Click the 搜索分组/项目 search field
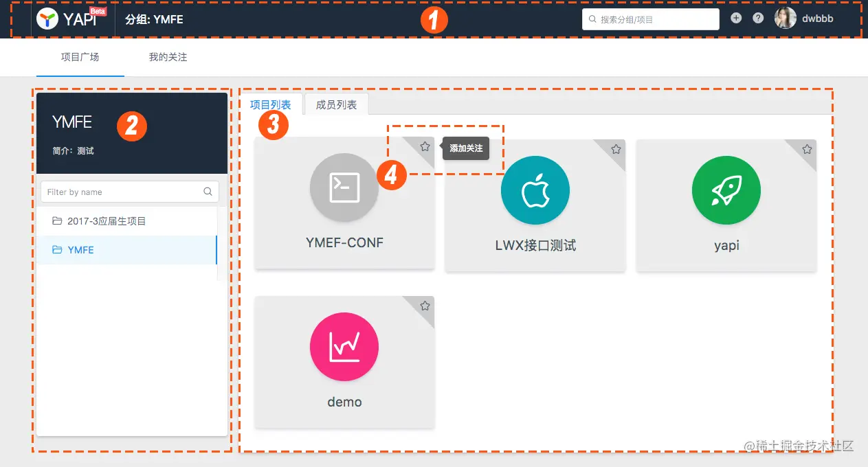The image size is (868, 467). [649, 19]
